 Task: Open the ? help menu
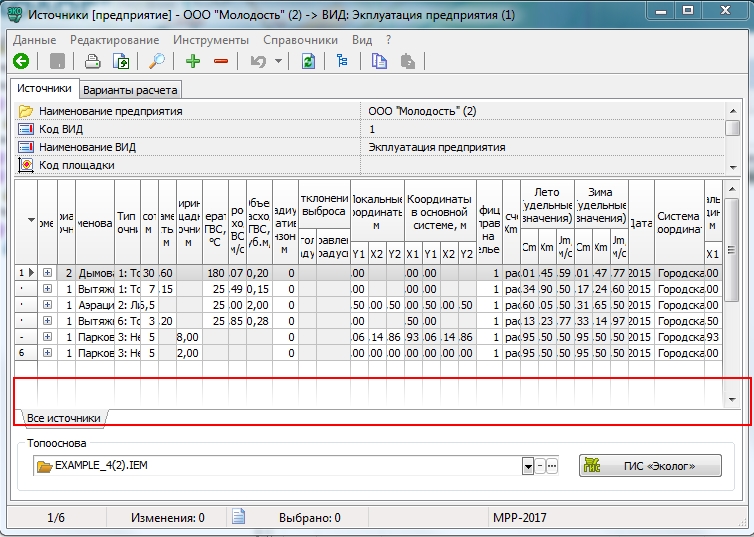pos(389,40)
